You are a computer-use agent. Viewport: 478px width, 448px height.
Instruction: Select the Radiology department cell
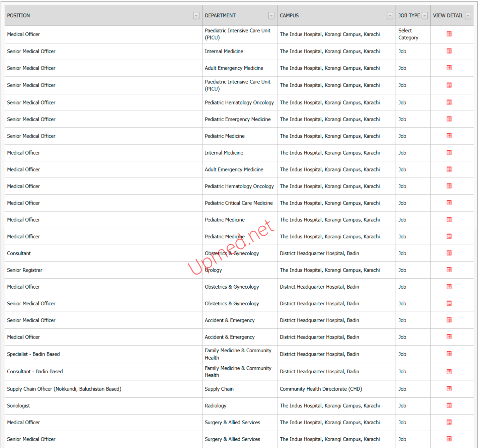(x=216, y=406)
